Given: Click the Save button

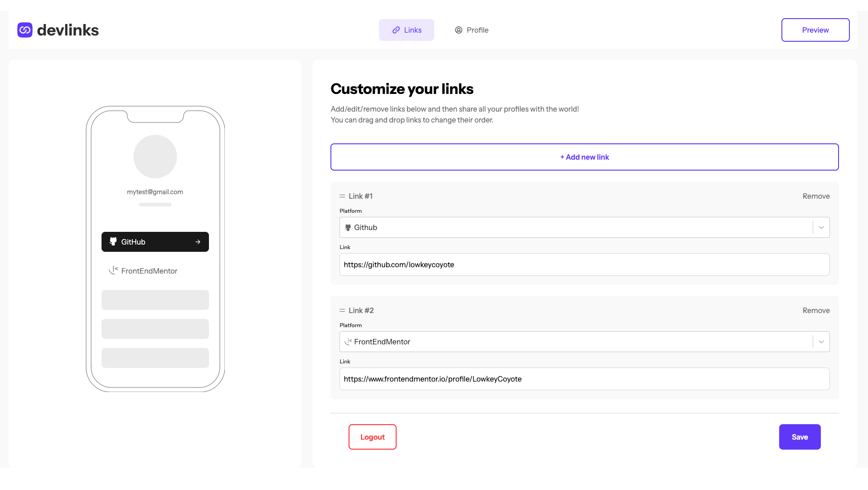Looking at the screenshot, I should coord(800,437).
